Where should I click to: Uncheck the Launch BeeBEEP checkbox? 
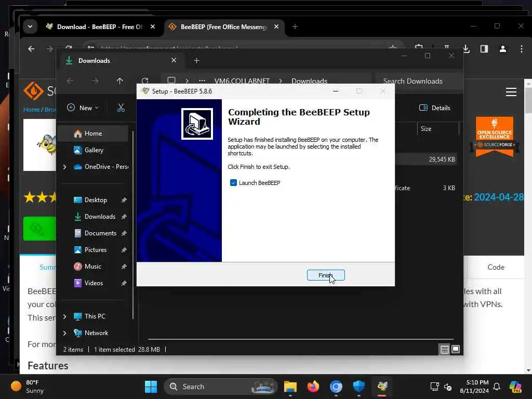(233, 183)
